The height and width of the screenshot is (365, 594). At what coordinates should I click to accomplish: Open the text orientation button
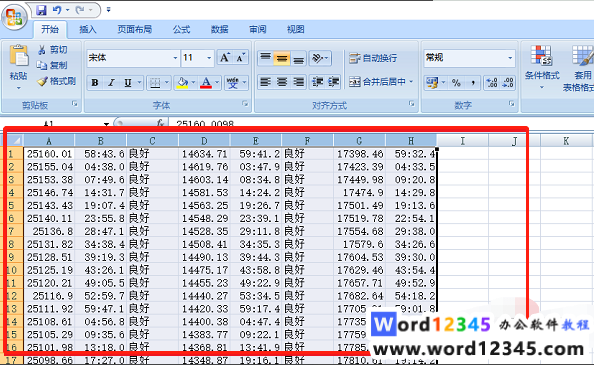pos(320,58)
